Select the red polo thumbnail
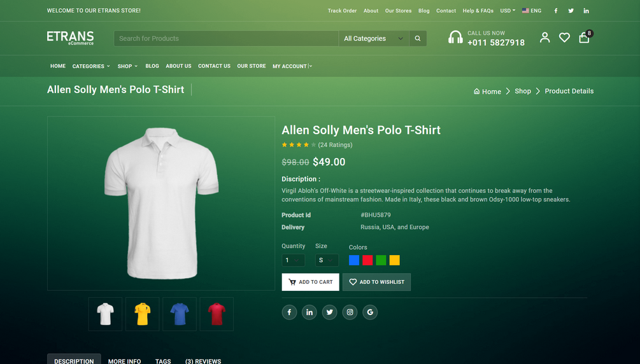This screenshot has width=640, height=364. tap(217, 314)
